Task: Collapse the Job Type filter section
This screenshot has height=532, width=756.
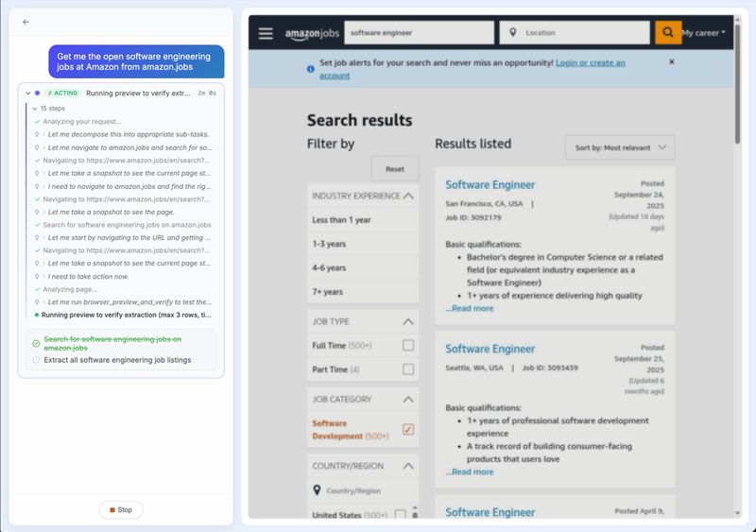Action: 408,321
